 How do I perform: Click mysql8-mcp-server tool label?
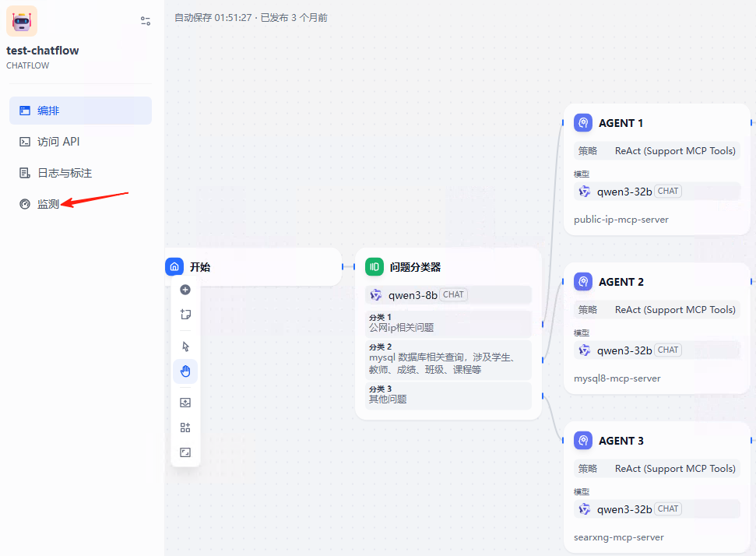[x=617, y=378]
